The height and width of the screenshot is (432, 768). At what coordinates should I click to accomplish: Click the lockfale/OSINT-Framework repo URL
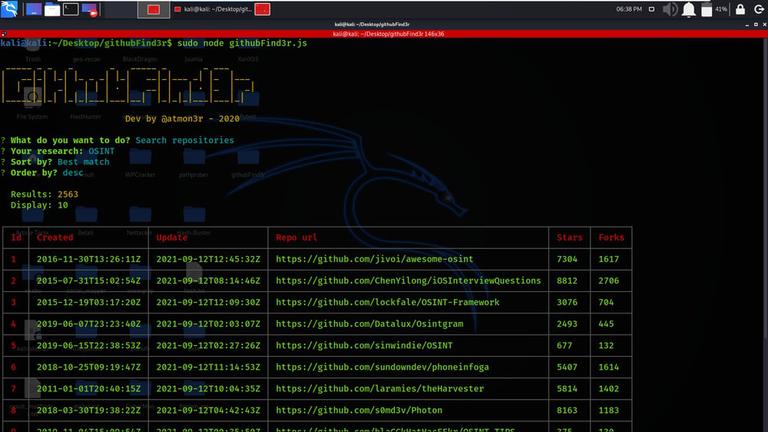pyautogui.click(x=387, y=302)
